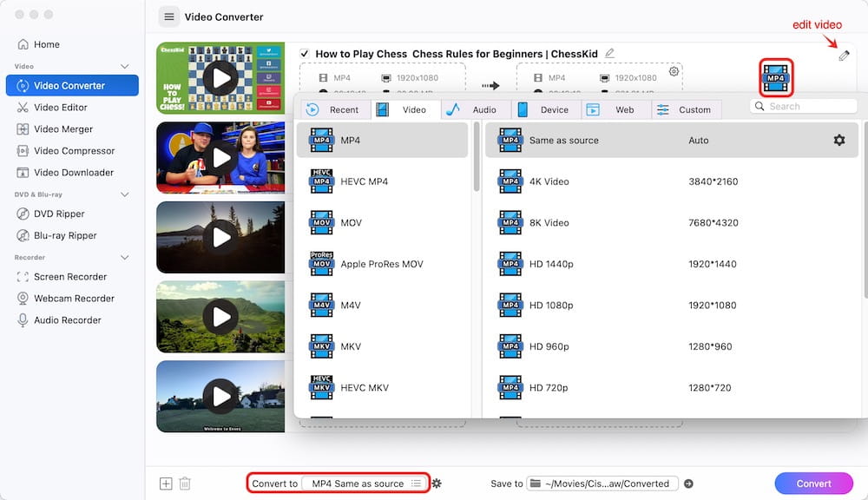Image resolution: width=868 pixels, height=500 pixels.
Task: Choose HD 960p preset
Action: (x=672, y=346)
